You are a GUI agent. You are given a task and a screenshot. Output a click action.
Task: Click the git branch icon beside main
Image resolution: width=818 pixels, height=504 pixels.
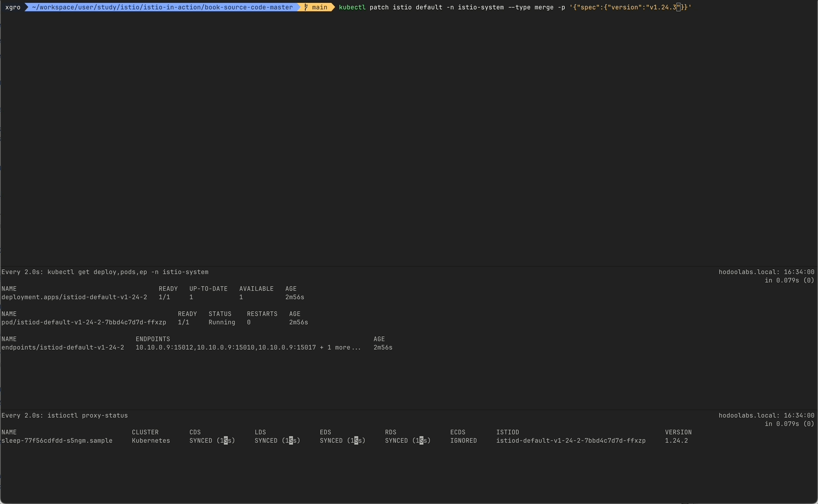pos(306,7)
